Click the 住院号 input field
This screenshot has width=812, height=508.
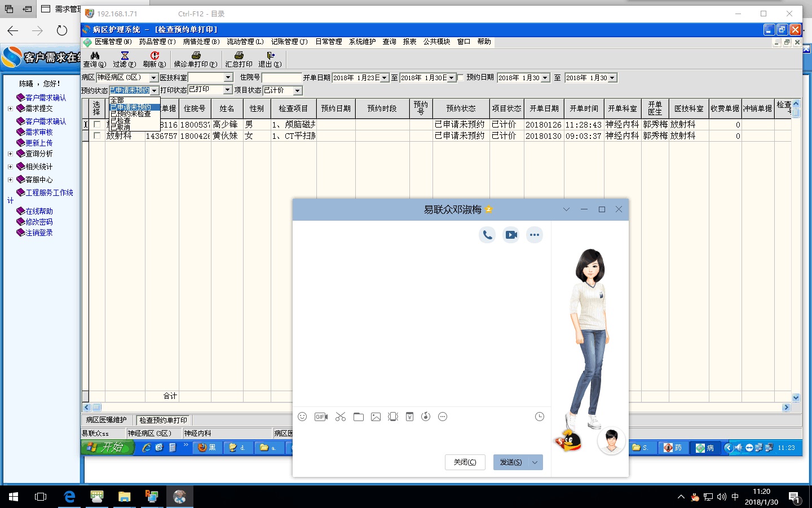pyautogui.click(x=281, y=78)
